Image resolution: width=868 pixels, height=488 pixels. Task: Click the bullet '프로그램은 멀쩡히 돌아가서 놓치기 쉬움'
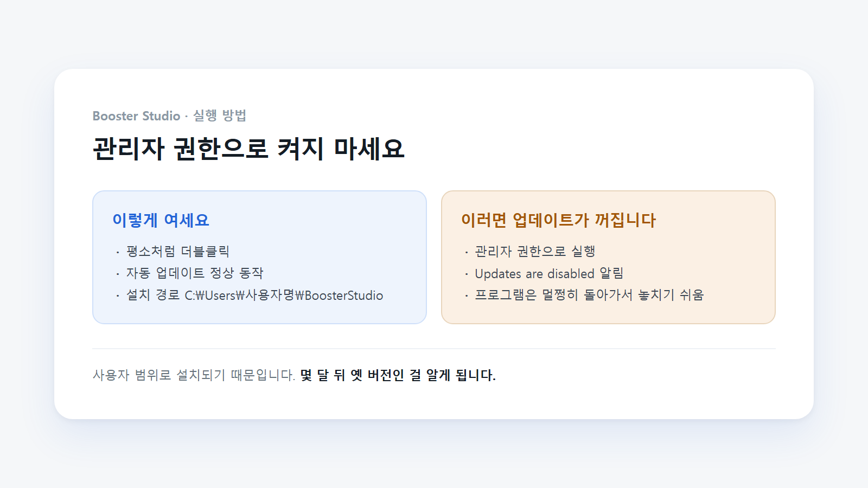point(589,295)
